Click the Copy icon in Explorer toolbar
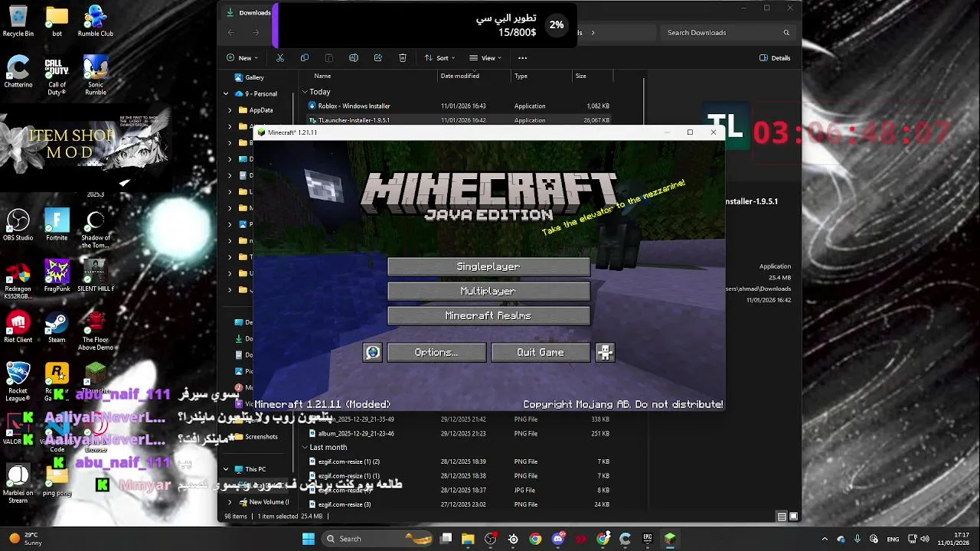980x551 pixels. point(305,58)
